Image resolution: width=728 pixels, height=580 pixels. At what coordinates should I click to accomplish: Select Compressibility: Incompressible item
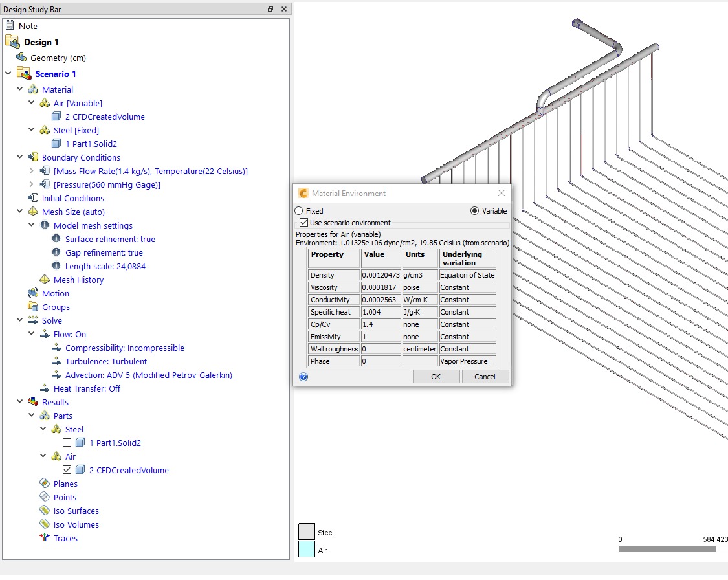pos(124,348)
